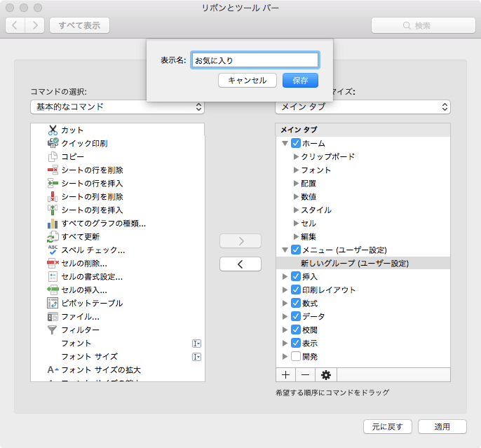Click the 元に戻す button
The height and width of the screenshot is (448, 481).
click(388, 426)
